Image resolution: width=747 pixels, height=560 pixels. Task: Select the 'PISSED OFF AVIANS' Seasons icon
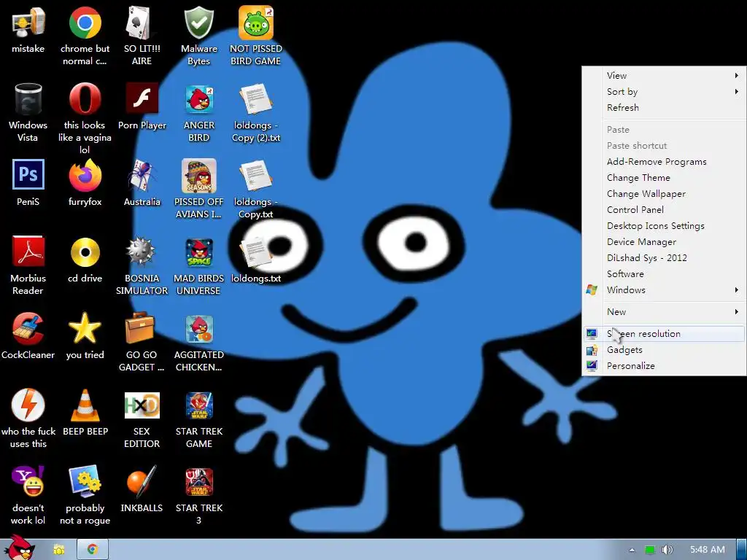198,175
